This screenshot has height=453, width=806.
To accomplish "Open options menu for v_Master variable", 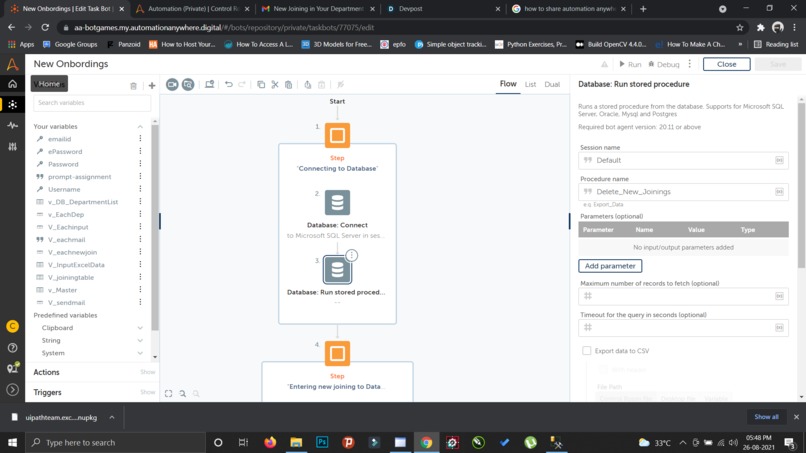I will coord(140,290).
